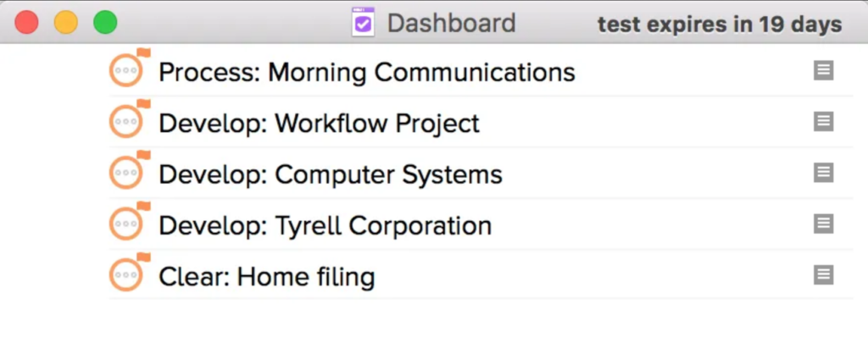Open note icon for Home filing
Viewport: 868px width, 353px height.
click(822, 275)
